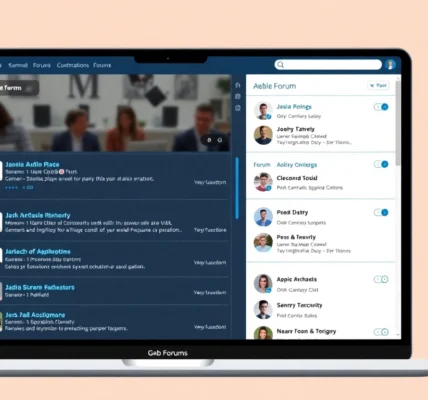Click the magnifier icon in the search bar
This screenshot has height=400, width=428.
[x=281, y=65]
